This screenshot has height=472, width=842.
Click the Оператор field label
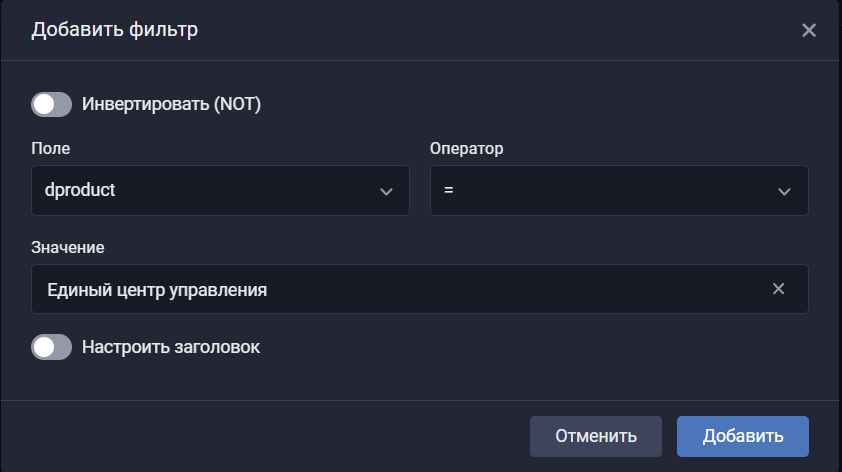[x=466, y=148]
